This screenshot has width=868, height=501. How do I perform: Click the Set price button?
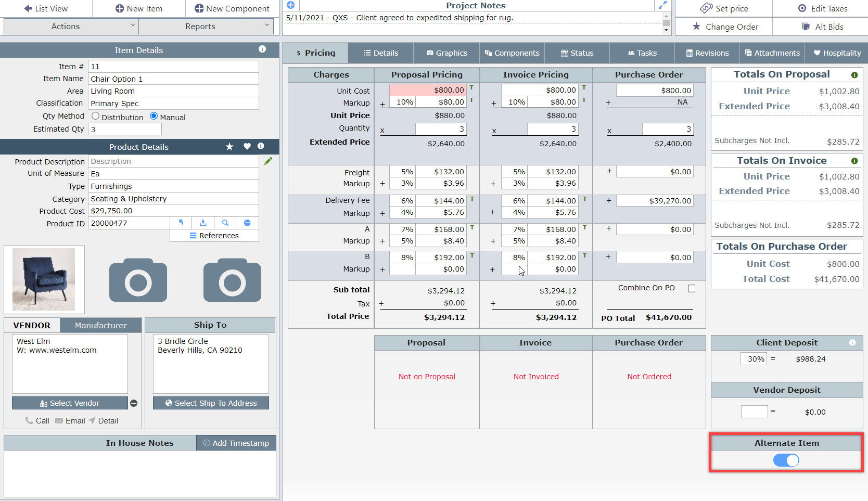[724, 8]
